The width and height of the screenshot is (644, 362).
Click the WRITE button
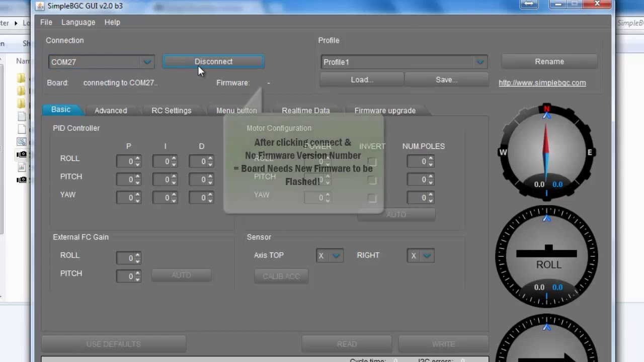point(443,344)
